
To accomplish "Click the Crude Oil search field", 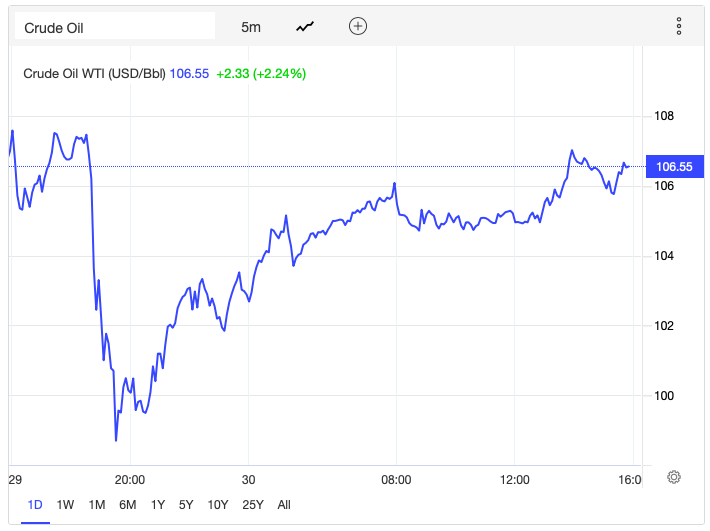I will tap(114, 27).
